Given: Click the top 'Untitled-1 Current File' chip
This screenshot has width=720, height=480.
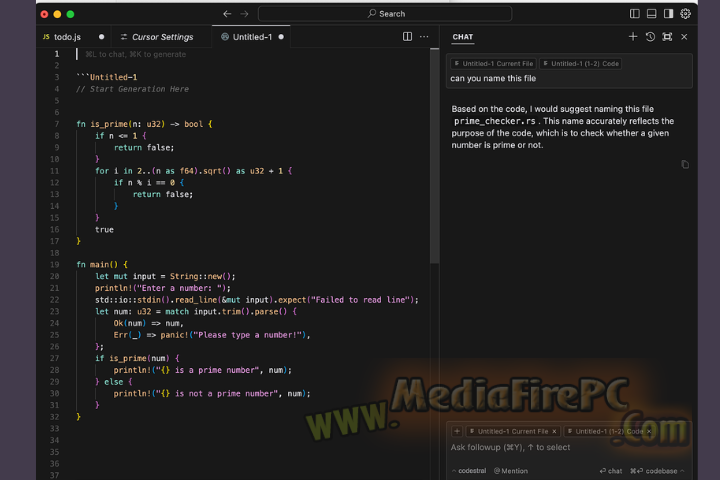Looking at the screenshot, I should 493,63.
